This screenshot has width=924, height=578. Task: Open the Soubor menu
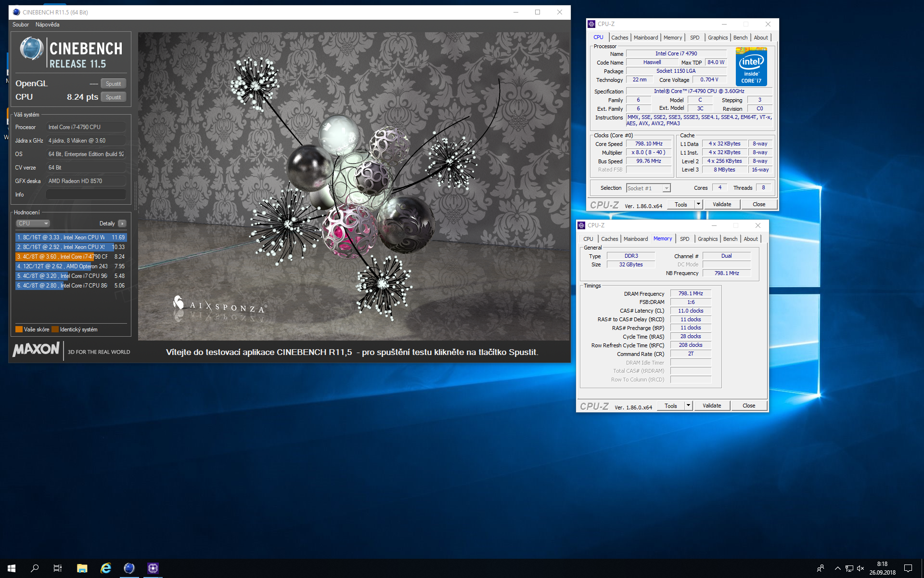point(21,25)
